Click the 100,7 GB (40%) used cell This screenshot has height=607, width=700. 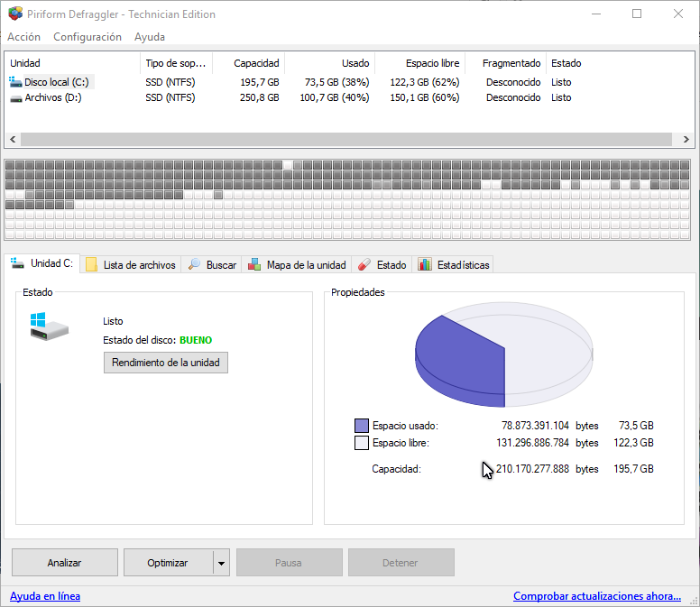pos(335,97)
